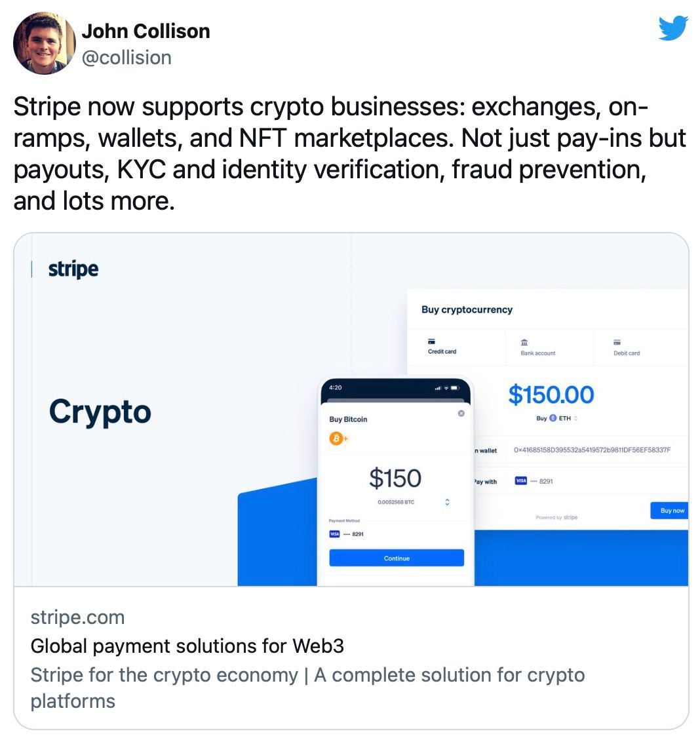
Task: Click the blue Continue button
Action: (x=397, y=558)
